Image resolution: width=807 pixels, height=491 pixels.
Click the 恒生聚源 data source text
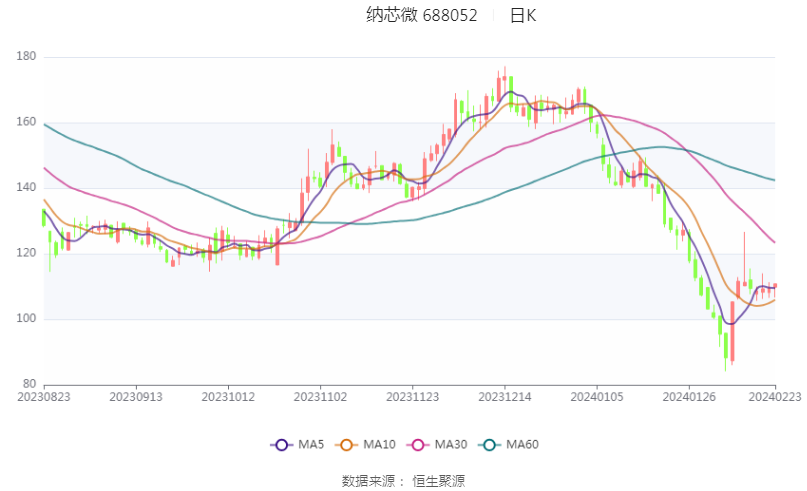(438, 481)
